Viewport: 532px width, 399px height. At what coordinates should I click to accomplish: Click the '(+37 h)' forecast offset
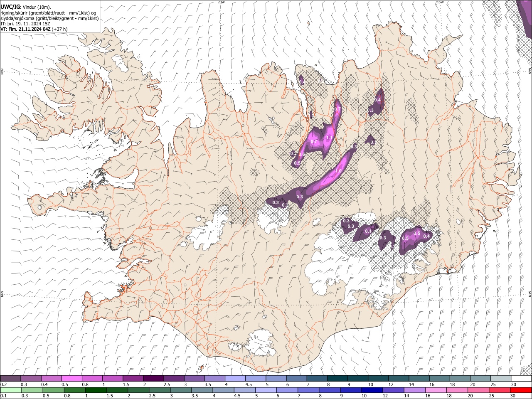pyautogui.click(x=60, y=29)
